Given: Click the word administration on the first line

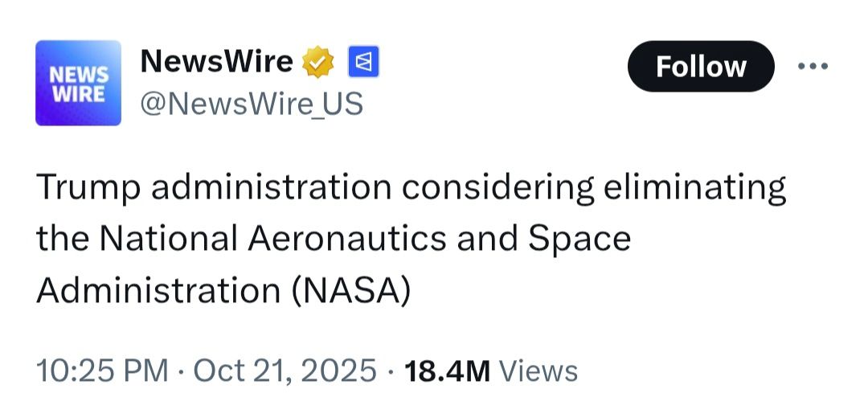Looking at the screenshot, I should 271,188.
